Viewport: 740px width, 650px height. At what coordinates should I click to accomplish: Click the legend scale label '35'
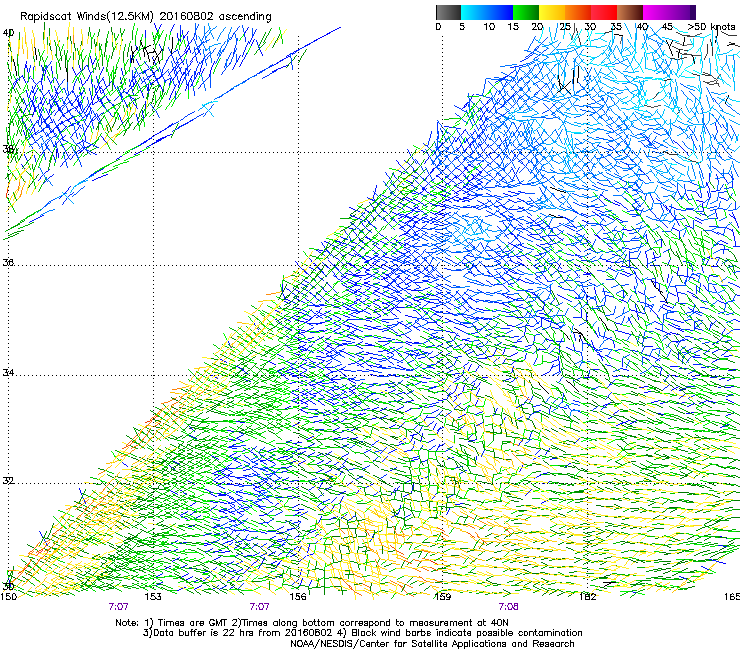click(x=616, y=27)
